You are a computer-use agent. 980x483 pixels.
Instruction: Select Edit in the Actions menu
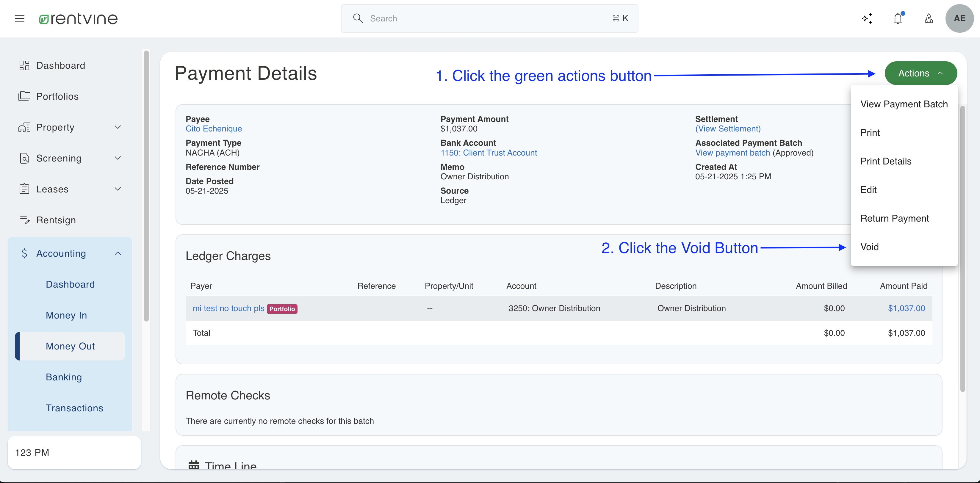(904, 190)
